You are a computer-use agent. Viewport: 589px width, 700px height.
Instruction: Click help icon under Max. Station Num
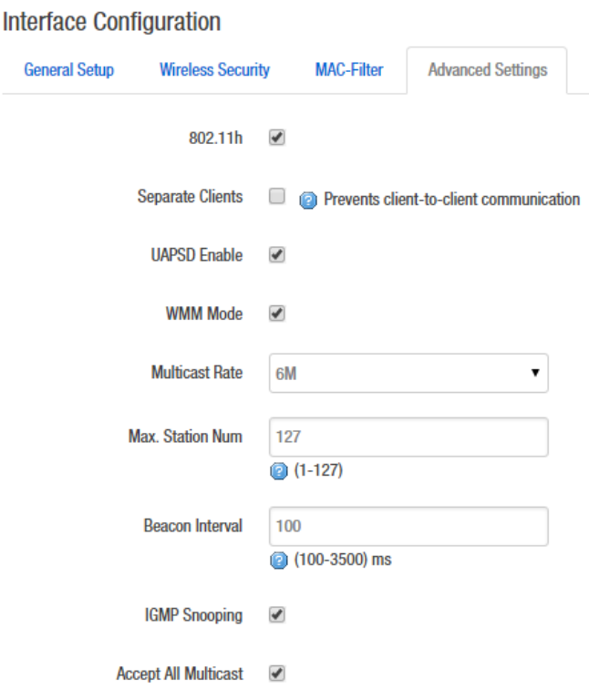[x=277, y=472]
